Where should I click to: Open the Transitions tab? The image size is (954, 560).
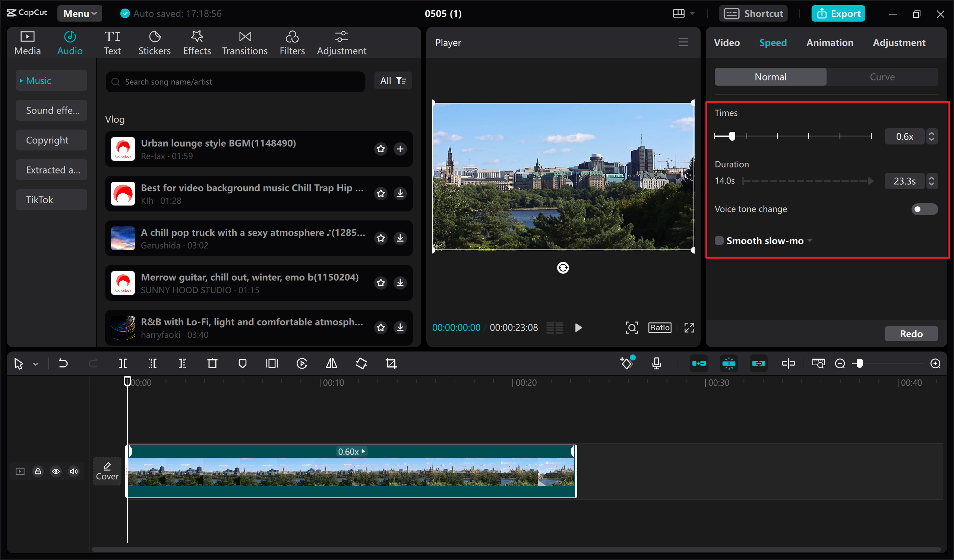pyautogui.click(x=244, y=43)
